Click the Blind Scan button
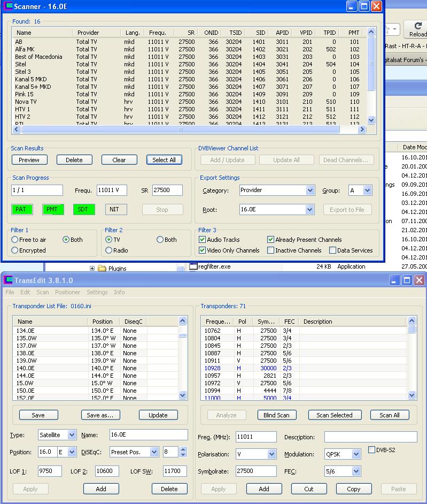 coord(276,415)
